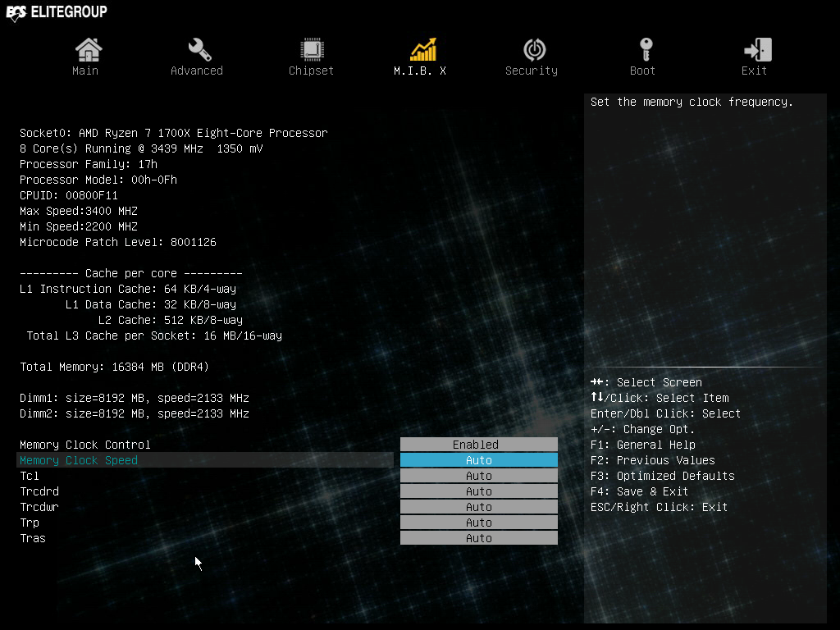The height and width of the screenshot is (630, 840).
Task: Select the Tras setting label
Action: [33, 538]
